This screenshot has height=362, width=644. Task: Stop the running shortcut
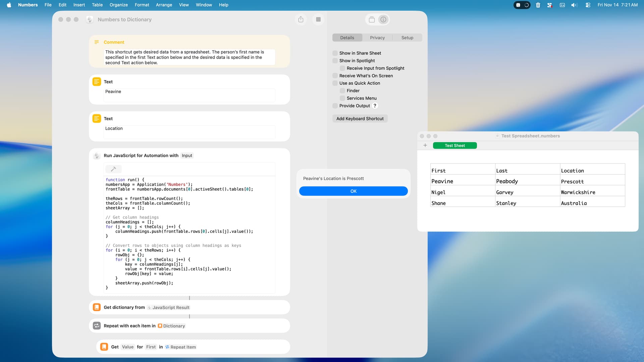[x=318, y=19]
